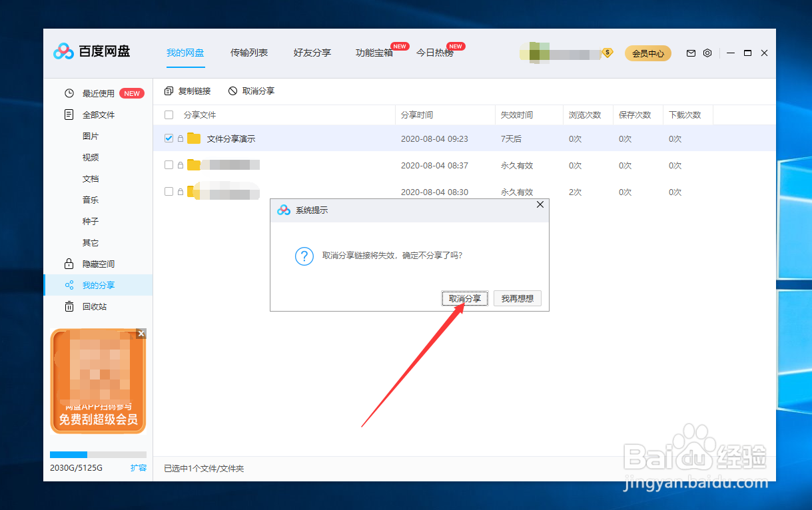
Task: Select 种子 category in sidebar
Action: pyautogui.click(x=91, y=221)
